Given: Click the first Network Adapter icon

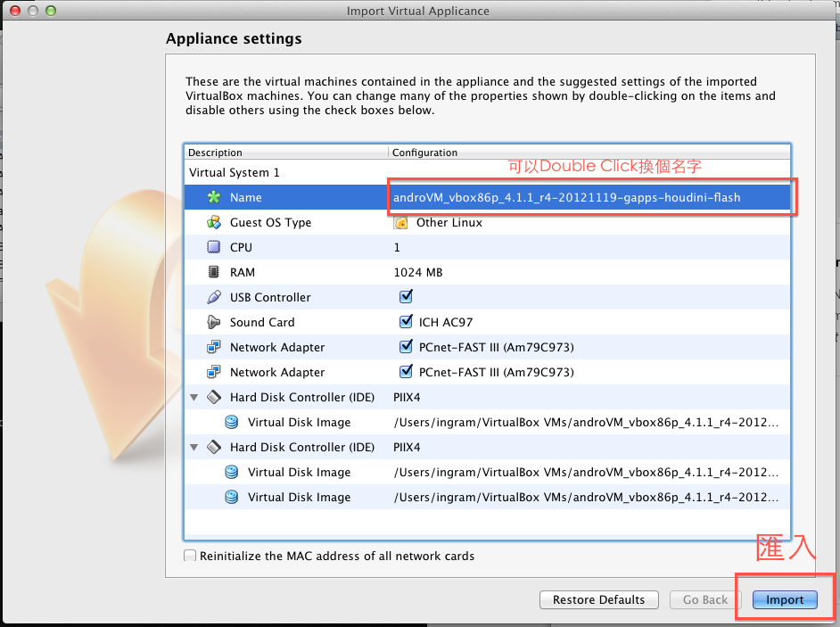Looking at the screenshot, I should coord(213,347).
